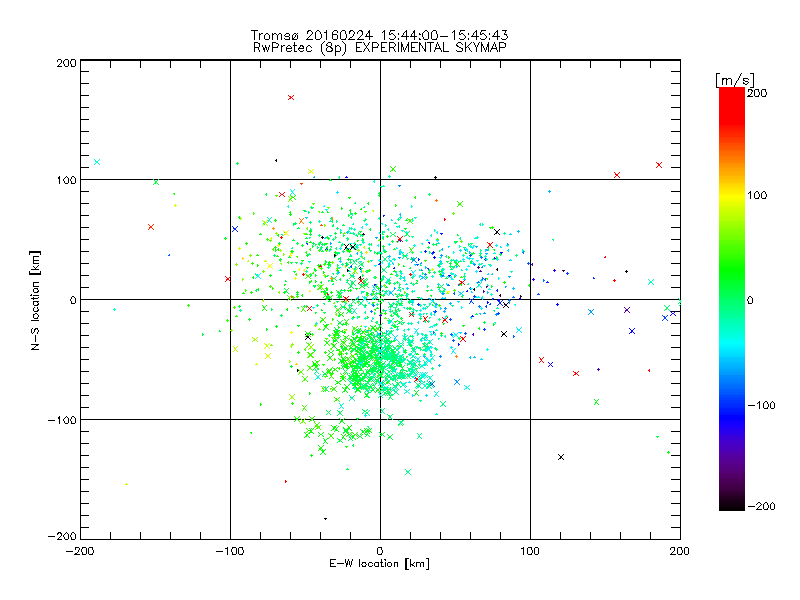800x600 pixels.
Task: Click the E-W location [km] axis label
Action: 380,564
